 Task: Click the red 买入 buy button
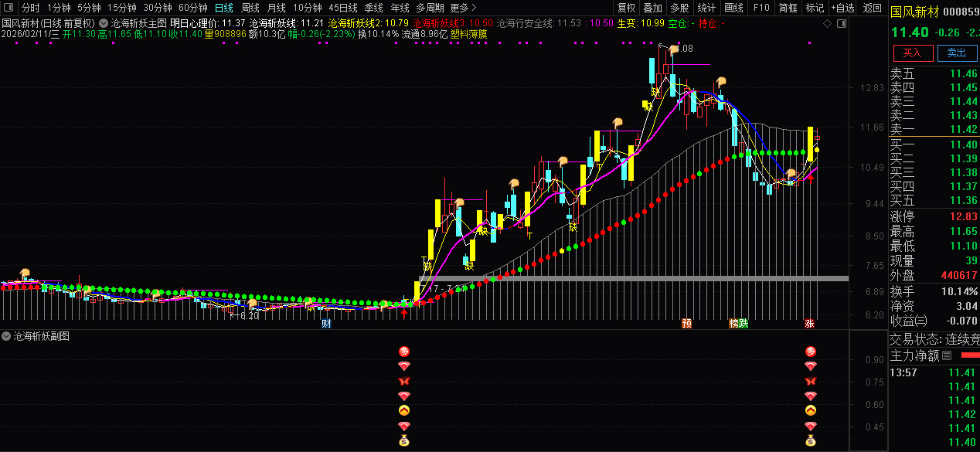913,53
